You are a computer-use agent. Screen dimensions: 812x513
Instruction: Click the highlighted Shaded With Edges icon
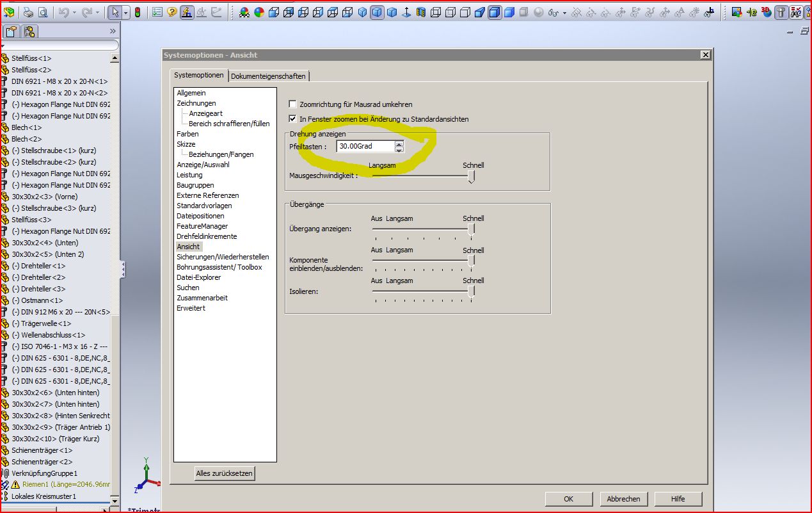tap(495, 12)
